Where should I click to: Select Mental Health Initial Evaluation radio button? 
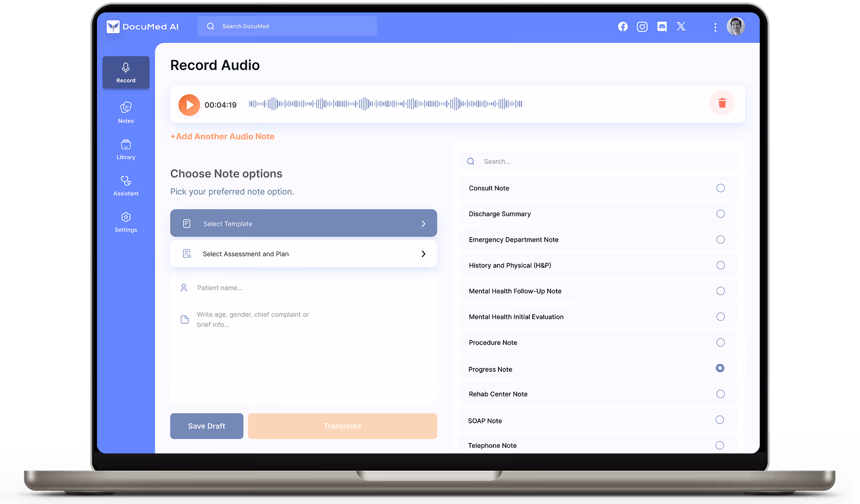tap(721, 317)
